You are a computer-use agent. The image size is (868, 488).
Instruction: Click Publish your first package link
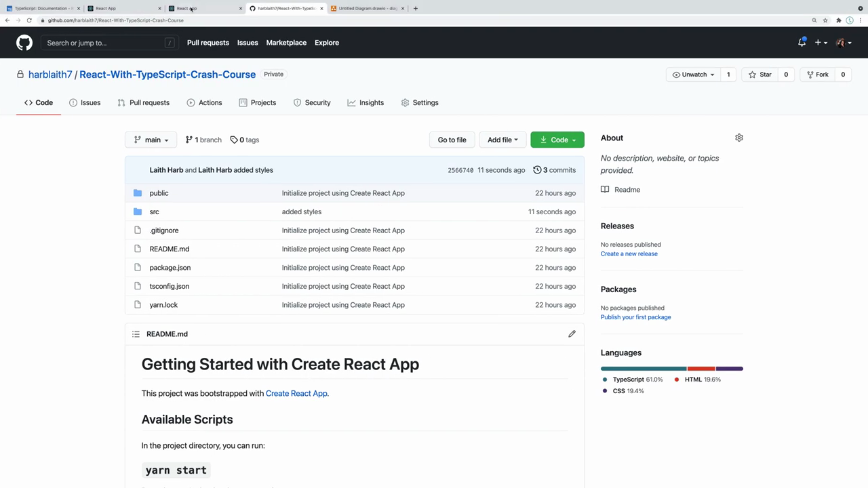click(x=636, y=317)
